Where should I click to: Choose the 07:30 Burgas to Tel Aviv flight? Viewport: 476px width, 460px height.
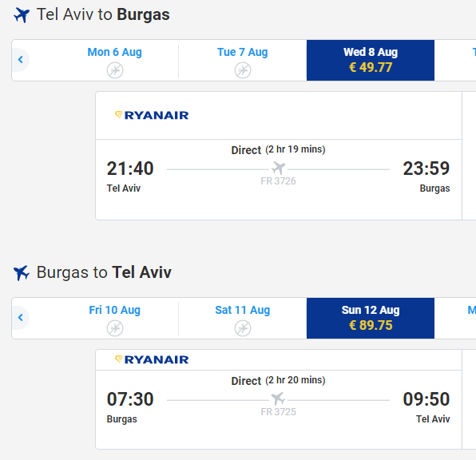tap(279, 399)
